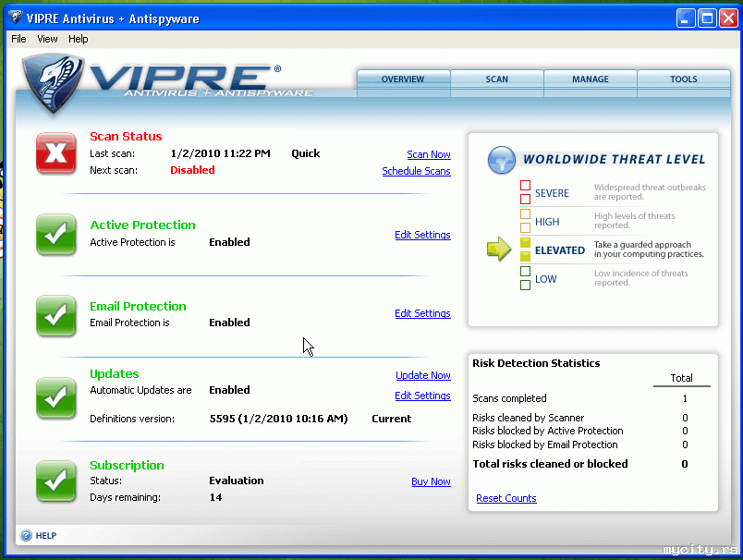Image resolution: width=743 pixels, height=560 pixels.
Task: Click the yellow arrow pointing to Elevated
Action: pos(499,250)
